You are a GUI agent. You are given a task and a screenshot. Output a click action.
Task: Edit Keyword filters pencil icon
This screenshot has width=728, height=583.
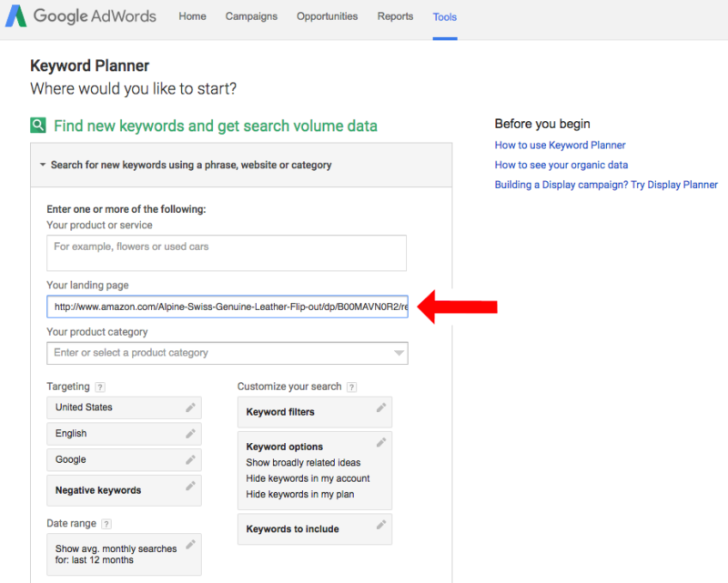point(381,407)
